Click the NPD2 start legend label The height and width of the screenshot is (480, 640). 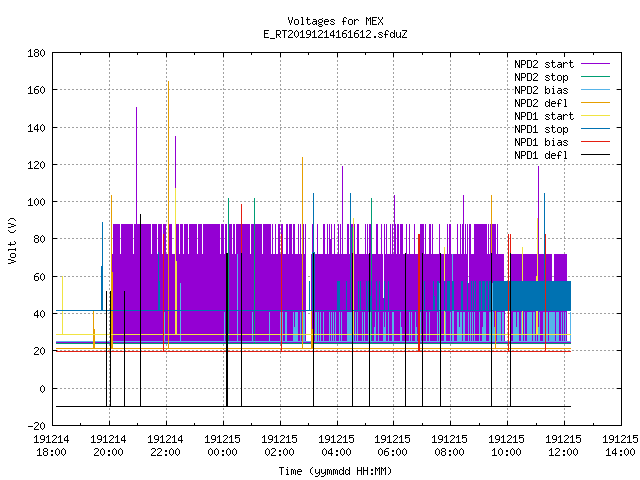coord(544,64)
